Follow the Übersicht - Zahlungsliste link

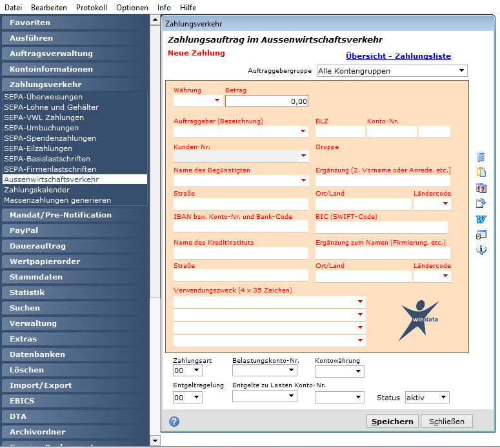tap(398, 56)
